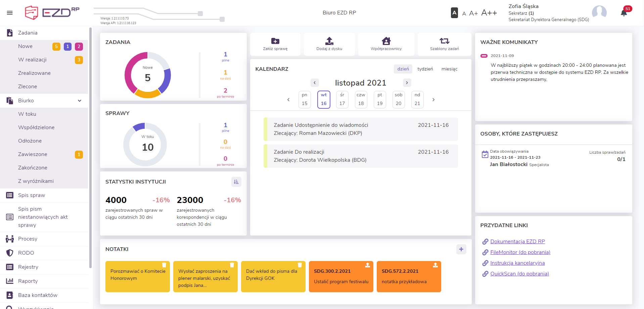Screen dimensions: 644x309
Task: Collapse the Biurko sidebar section
Action: 80,101
